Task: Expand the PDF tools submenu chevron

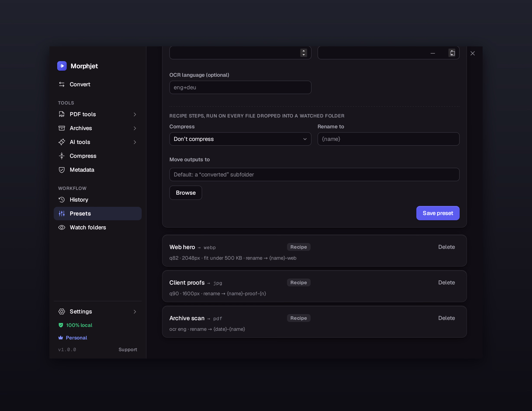Action: 135,114
